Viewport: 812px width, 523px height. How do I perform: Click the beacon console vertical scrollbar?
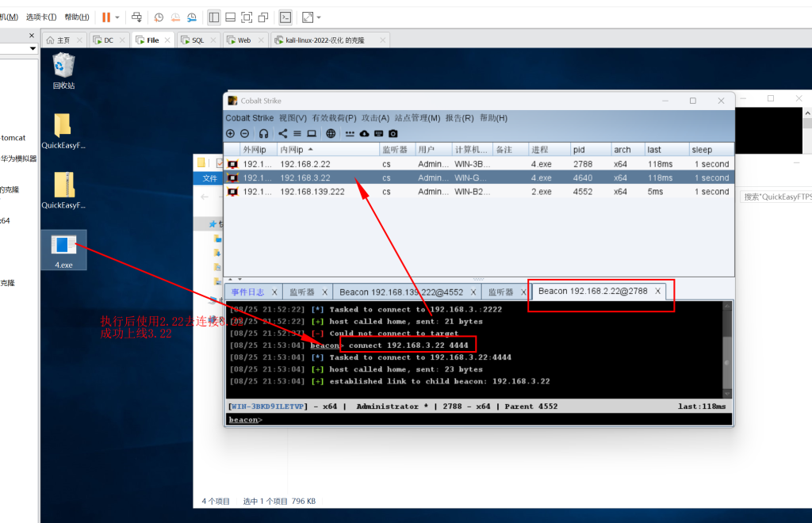[727, 349]
